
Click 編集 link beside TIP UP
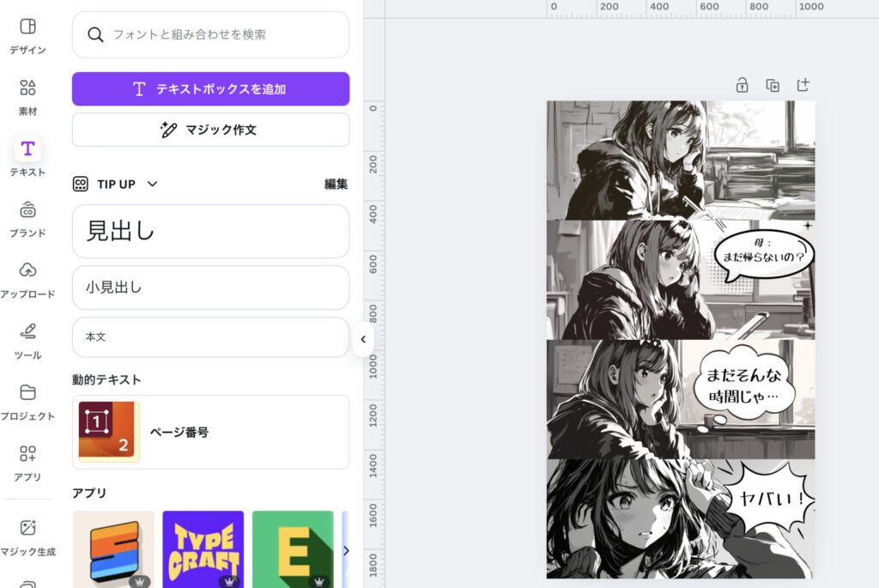click(x=336, y=184)
